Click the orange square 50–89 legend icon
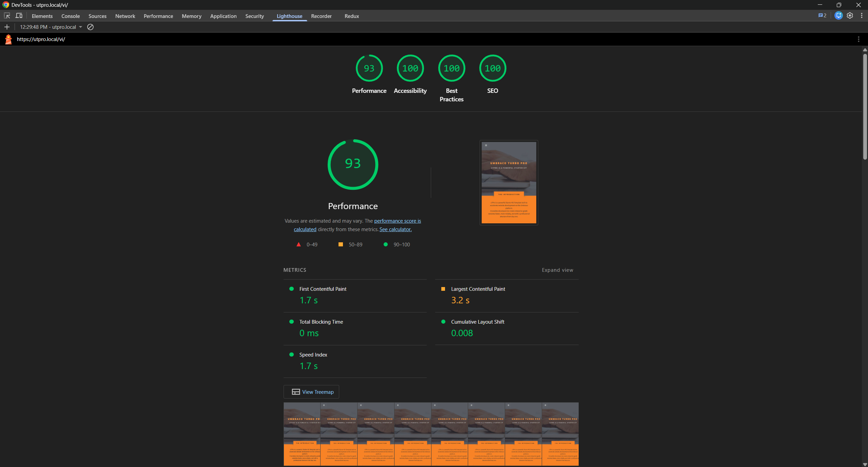This screenshot has height=467, width=868. click(x=341, y=244)
